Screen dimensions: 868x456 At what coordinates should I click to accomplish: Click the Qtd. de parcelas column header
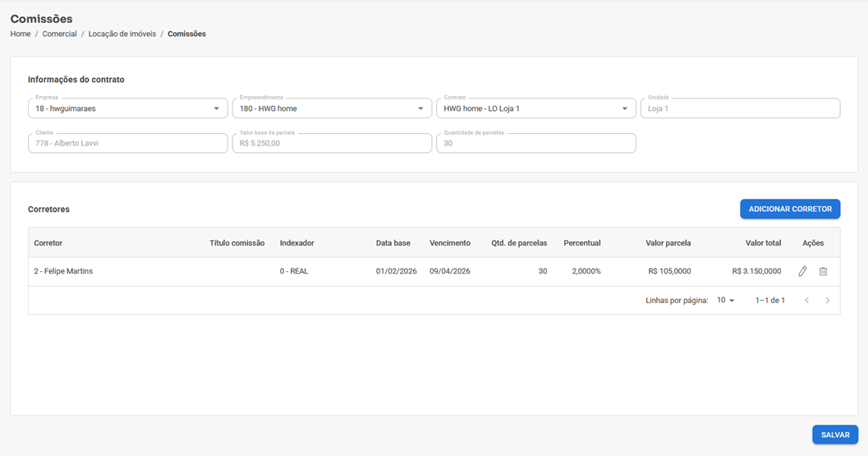coord(519,242)
